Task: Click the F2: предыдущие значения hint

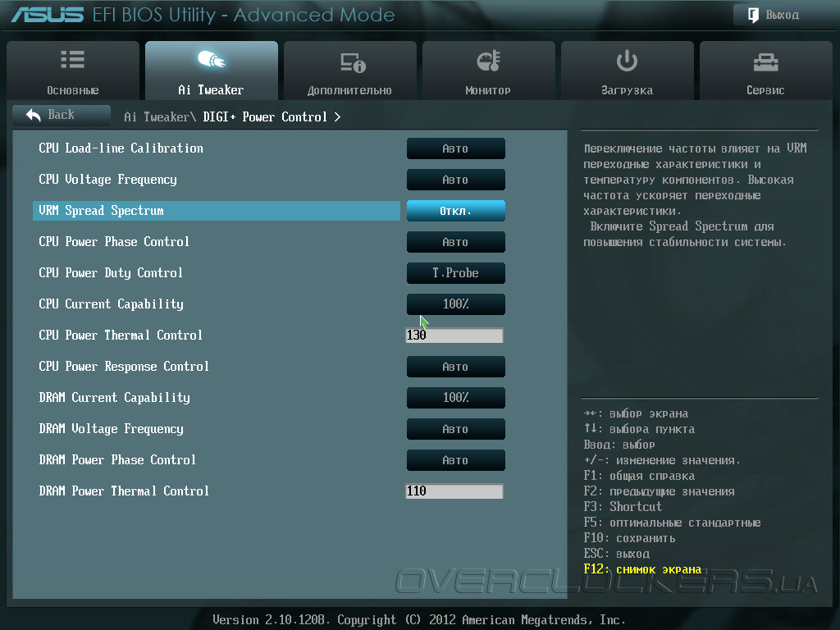Action: [659, 491]
